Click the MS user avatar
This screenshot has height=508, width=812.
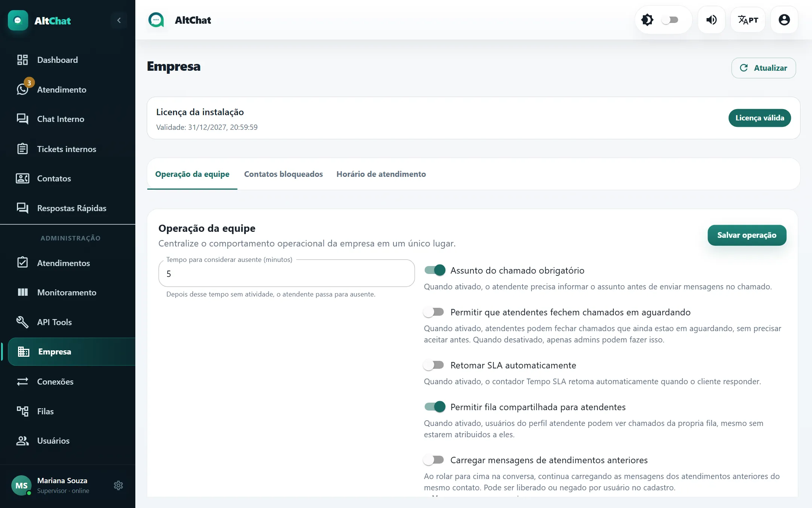(x=21, y=485)
